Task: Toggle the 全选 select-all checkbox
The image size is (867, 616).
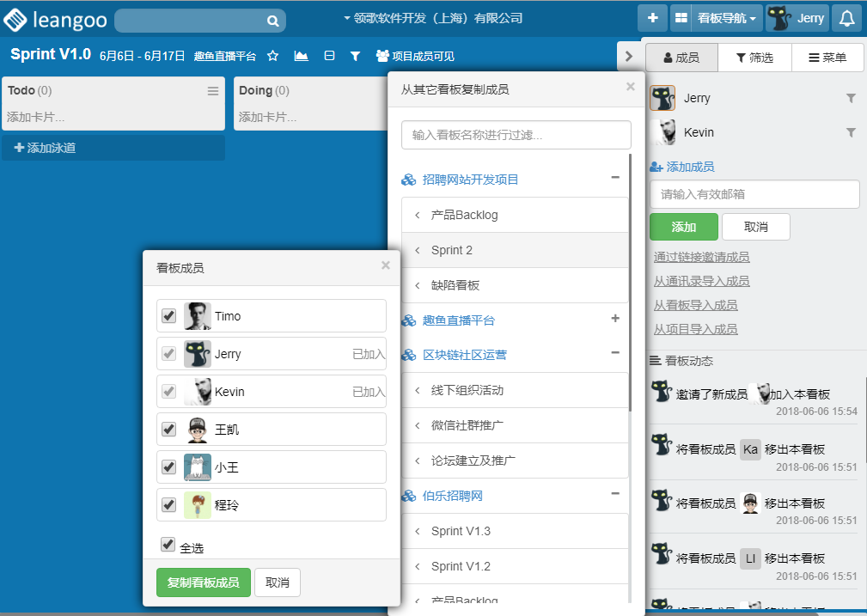Action: point(168,545)
